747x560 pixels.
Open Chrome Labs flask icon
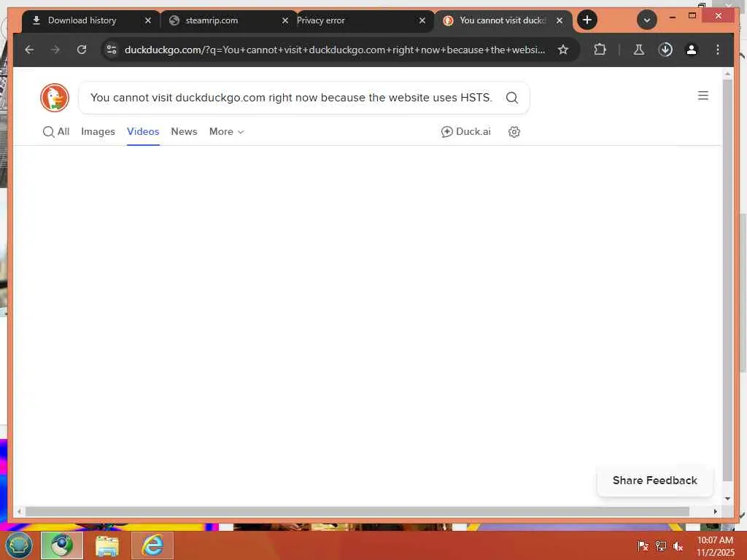(x=639, y=50)
